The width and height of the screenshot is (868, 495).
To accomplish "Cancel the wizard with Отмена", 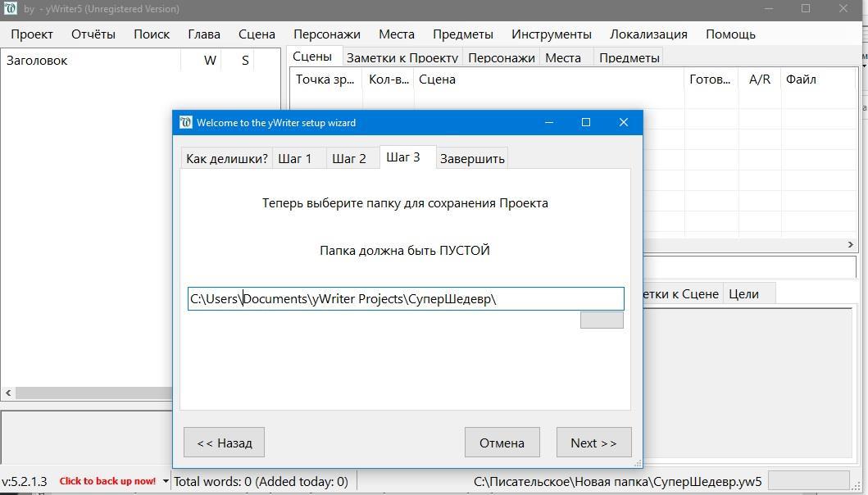I will pos(501,443).
